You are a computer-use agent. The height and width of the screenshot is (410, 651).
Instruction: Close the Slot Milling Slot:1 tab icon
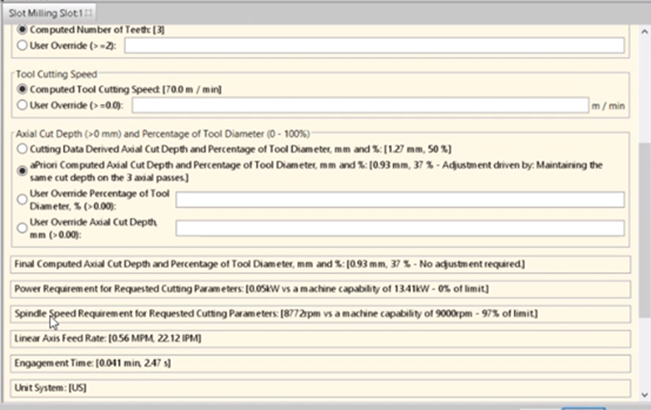click(x=88, y=13)
